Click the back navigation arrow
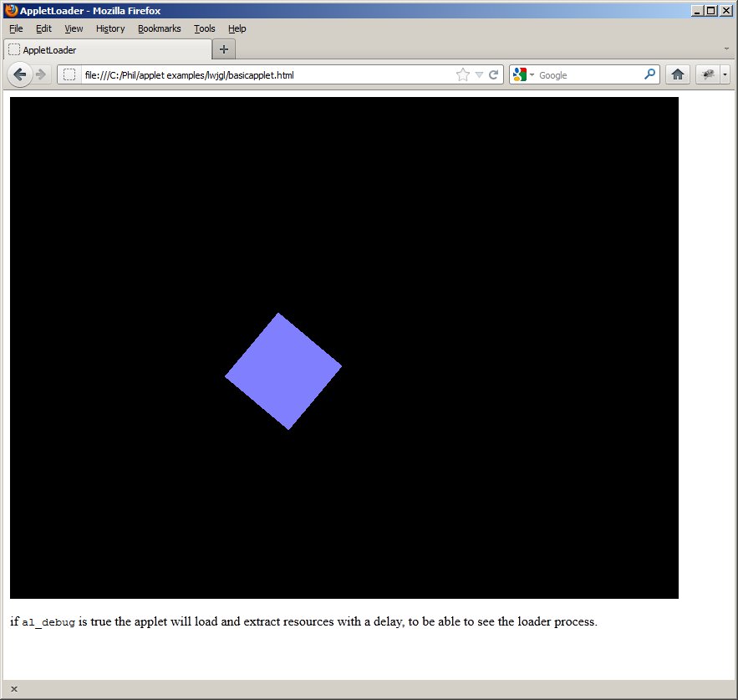 [x=20, y=75]
